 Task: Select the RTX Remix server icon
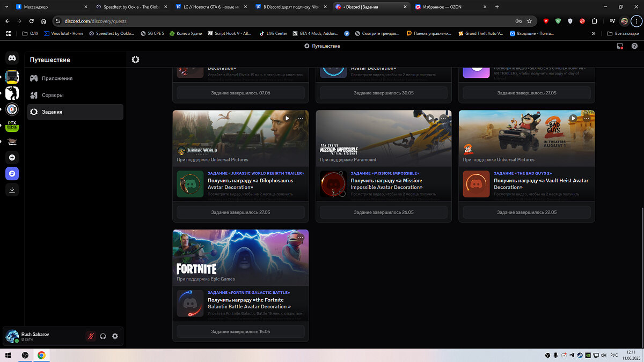(12, 126)
